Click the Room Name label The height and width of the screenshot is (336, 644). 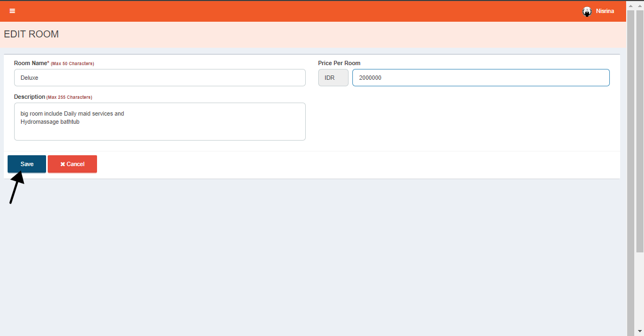31,64
